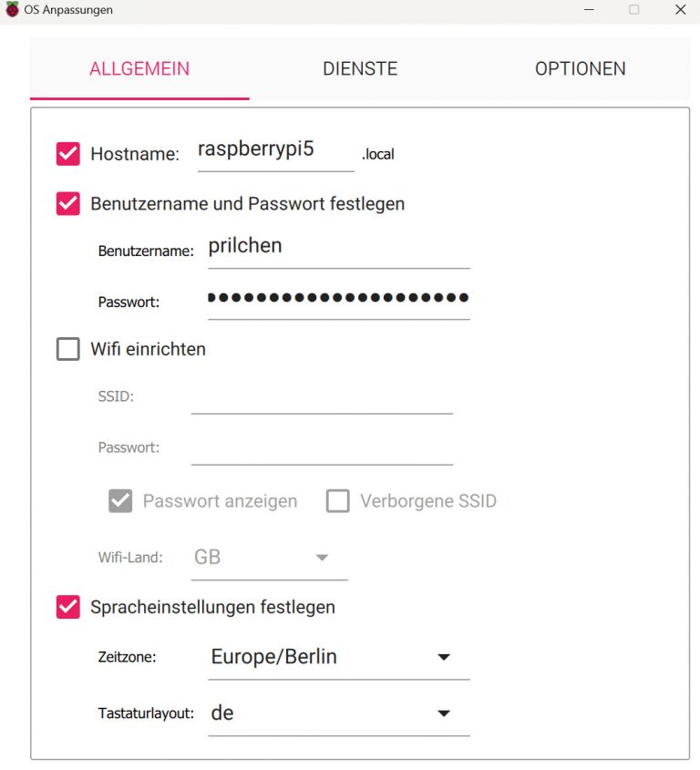The width and height of the screenshot is (700, 770).
Task: Click the masked Passwort field
Action: (x=337, y=299)
